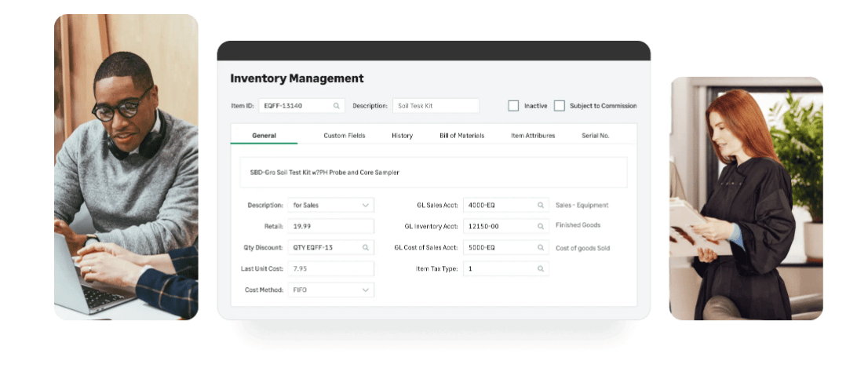
Task: Click search icon in Qty Discount field
Action: coord(366,247)
